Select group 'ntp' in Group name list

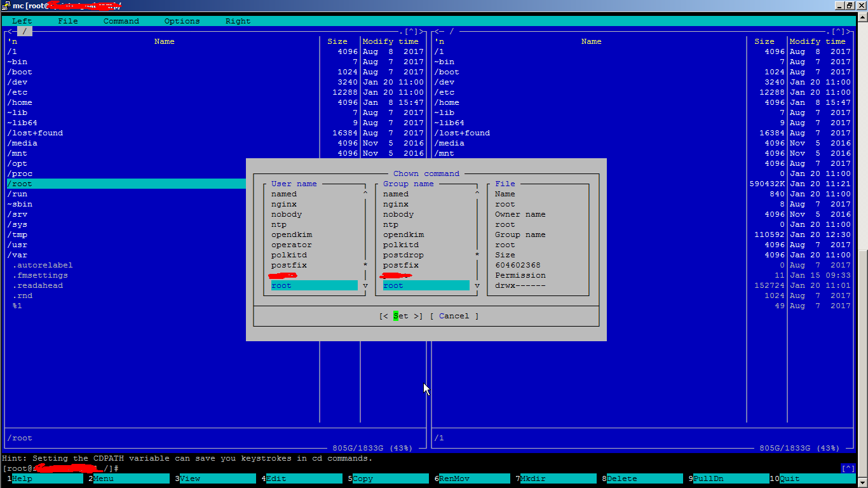pos(391,224)
